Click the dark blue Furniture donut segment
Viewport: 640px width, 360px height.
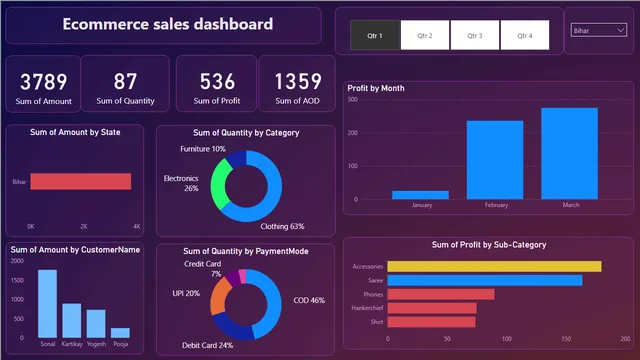(x=237, y=159)
